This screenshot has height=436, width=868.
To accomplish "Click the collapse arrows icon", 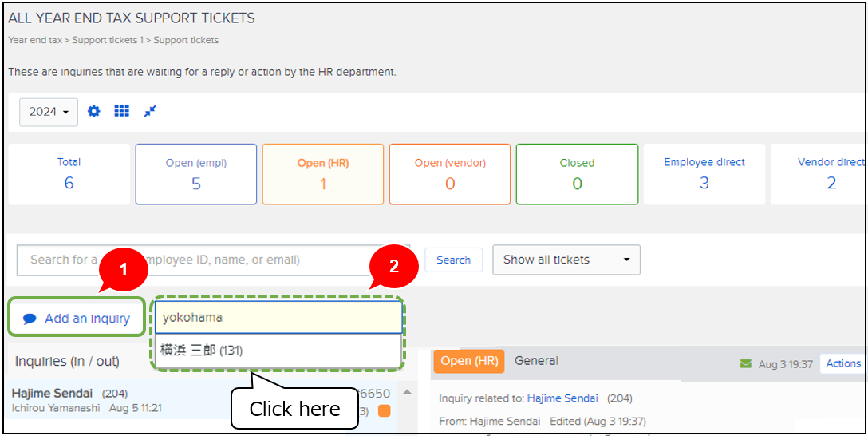I will [149, 112].
